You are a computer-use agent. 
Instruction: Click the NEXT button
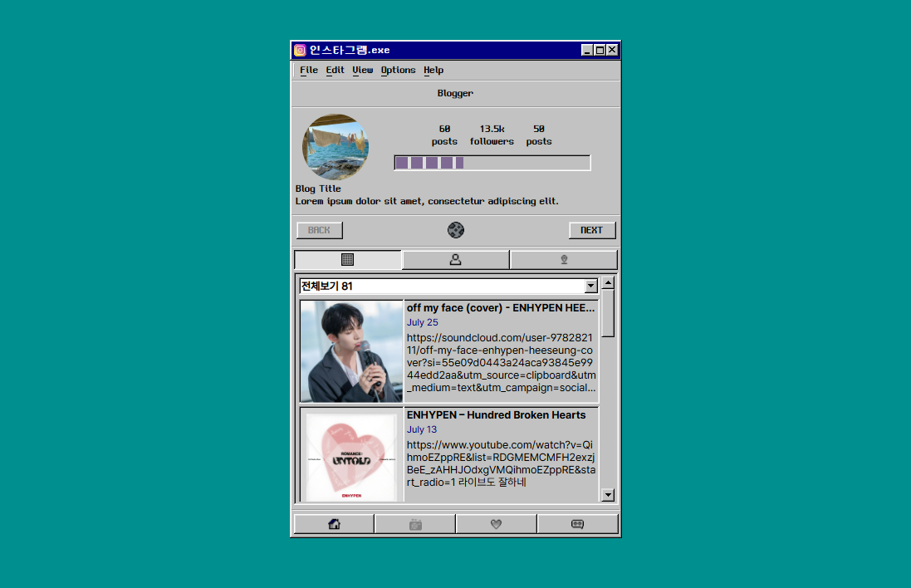(592, 230)
